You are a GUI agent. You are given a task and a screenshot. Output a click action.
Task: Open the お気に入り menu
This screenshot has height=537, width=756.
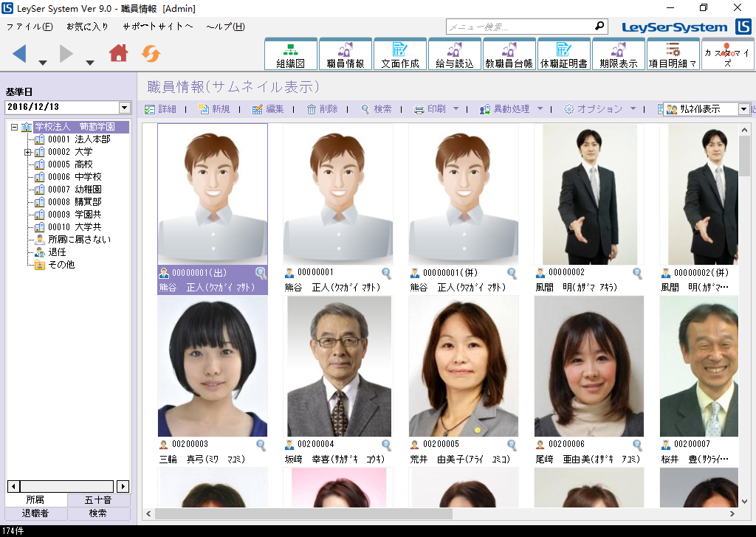87,27
